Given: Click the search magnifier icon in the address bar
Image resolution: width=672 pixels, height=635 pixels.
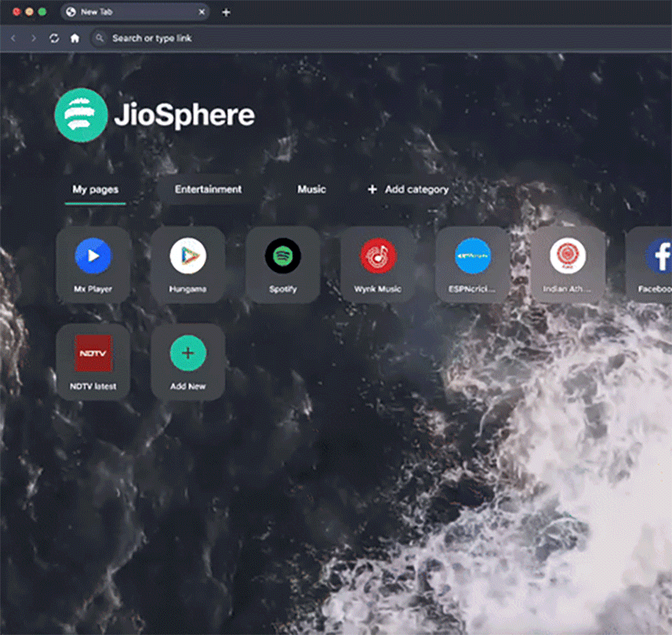Looking at the screenshot, I should [x=99, y=38].
